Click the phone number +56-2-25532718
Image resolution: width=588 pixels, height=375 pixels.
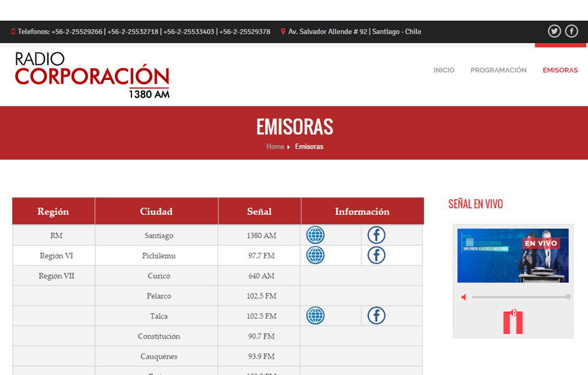133,31
